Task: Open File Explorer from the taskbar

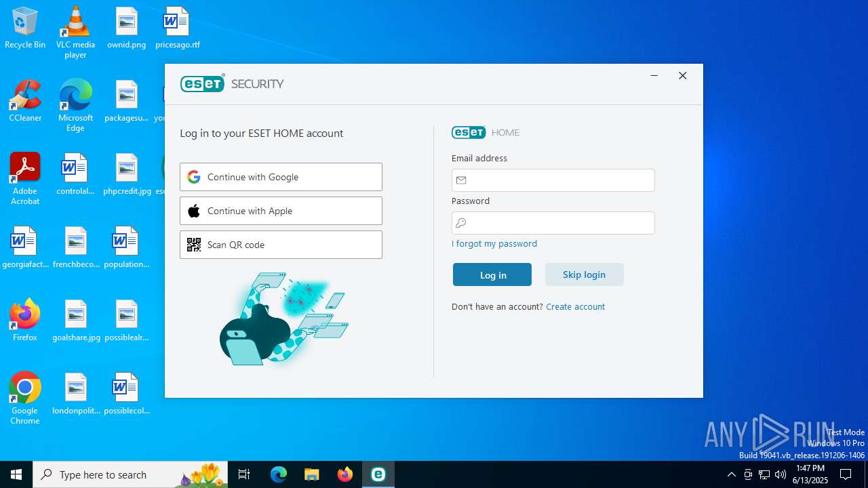Action: point(312,474)
